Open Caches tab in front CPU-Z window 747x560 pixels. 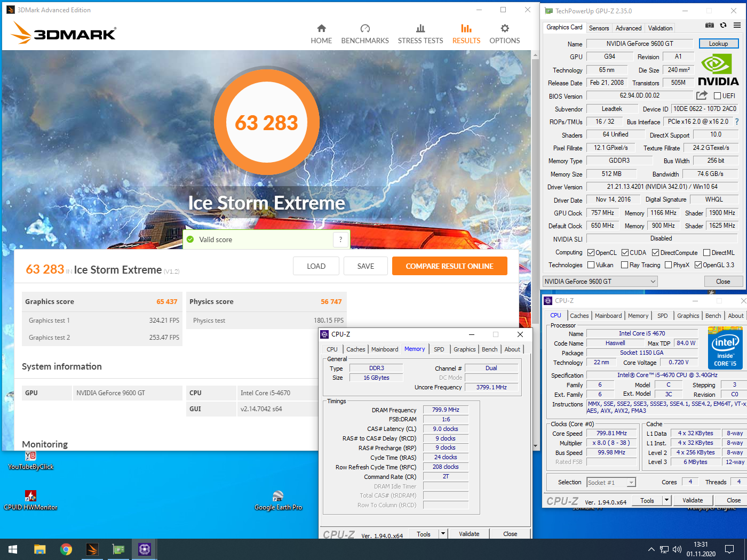tap(355, 349)
